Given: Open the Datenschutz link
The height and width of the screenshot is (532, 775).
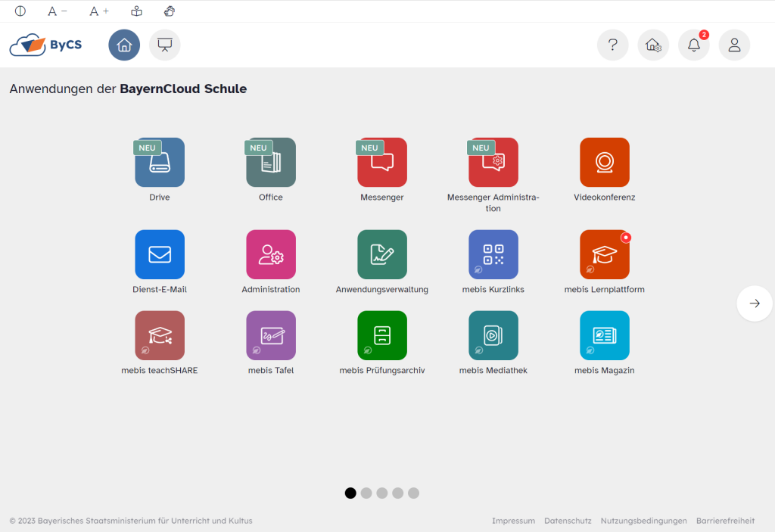Looking at the screenshot, I should click(568, 521).
